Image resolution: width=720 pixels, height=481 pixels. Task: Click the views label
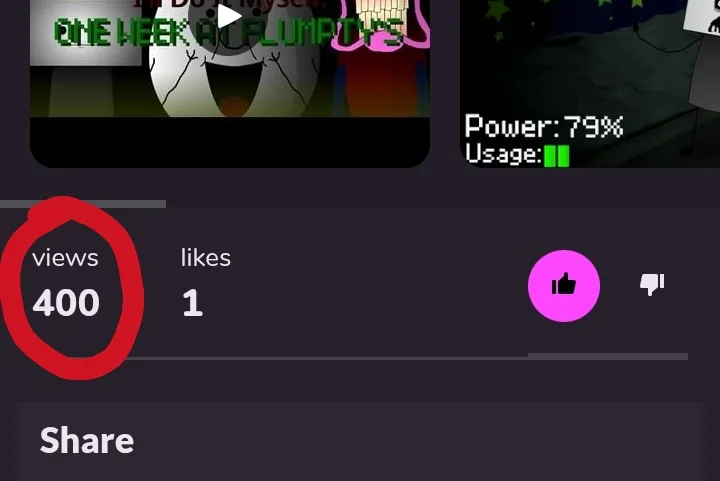pos(65,258)
